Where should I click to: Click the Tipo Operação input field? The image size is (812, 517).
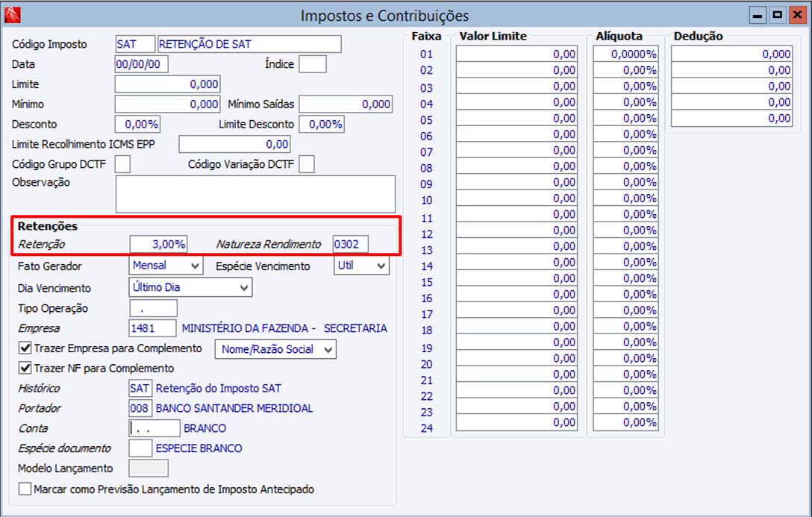[153, 308]
